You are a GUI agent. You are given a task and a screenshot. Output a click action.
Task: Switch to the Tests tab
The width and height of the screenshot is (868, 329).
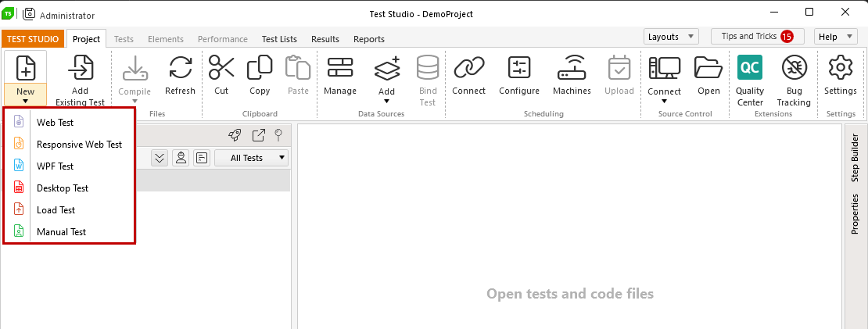[x=124, y=39]
